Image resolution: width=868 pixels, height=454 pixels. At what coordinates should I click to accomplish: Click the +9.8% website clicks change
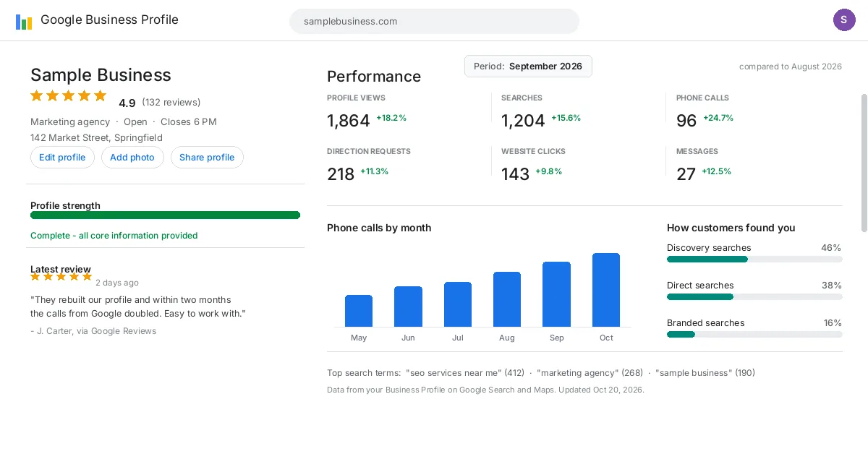click(549, 171)
